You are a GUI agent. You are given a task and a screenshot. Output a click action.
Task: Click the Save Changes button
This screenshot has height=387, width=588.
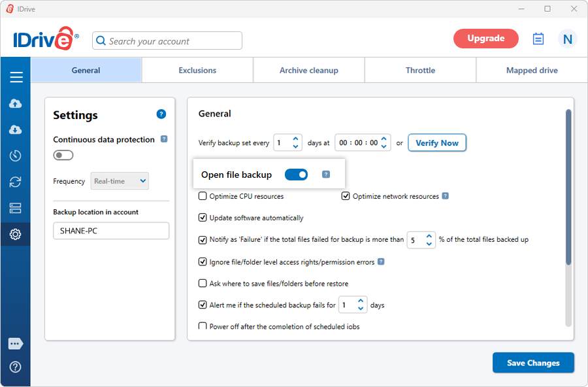533,363
